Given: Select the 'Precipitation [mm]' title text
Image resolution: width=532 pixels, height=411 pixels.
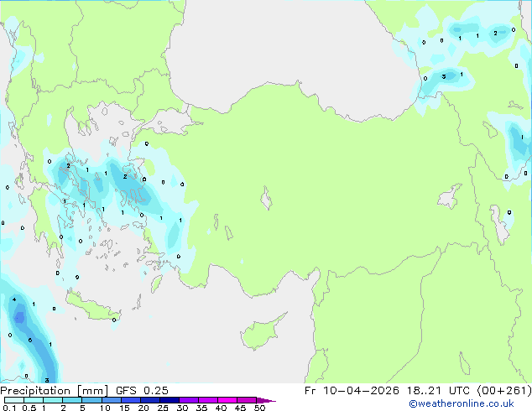Looking at the screenshot, I should [x=55, y=391].
